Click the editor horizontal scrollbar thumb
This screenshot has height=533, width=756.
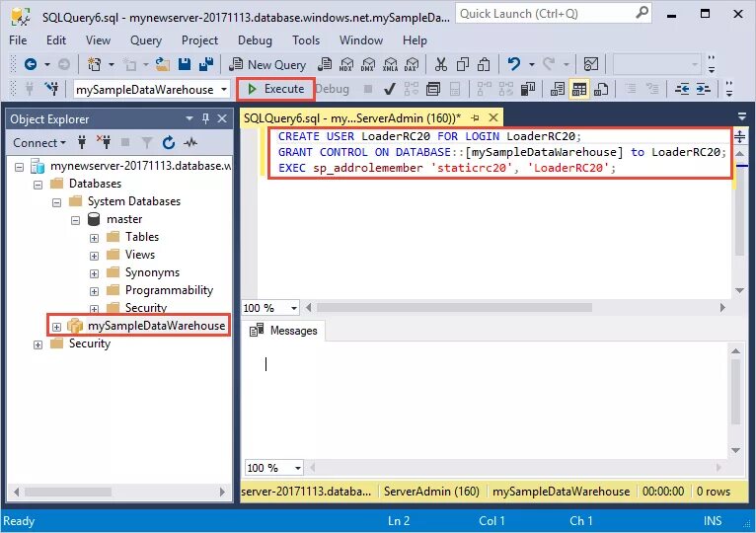[x=454, y=307]
